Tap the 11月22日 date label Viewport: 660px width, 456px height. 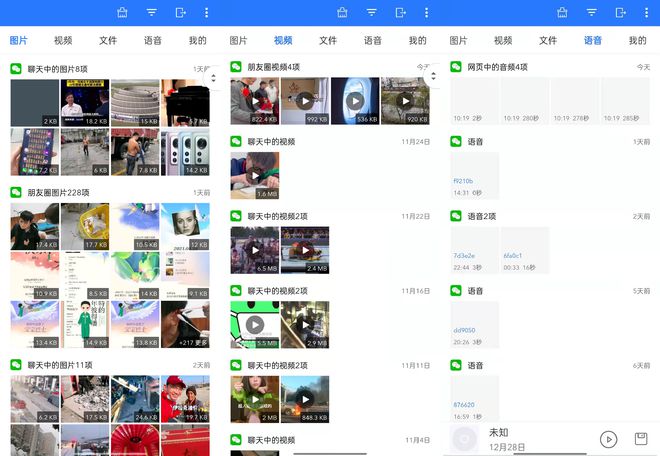(415, 216)
